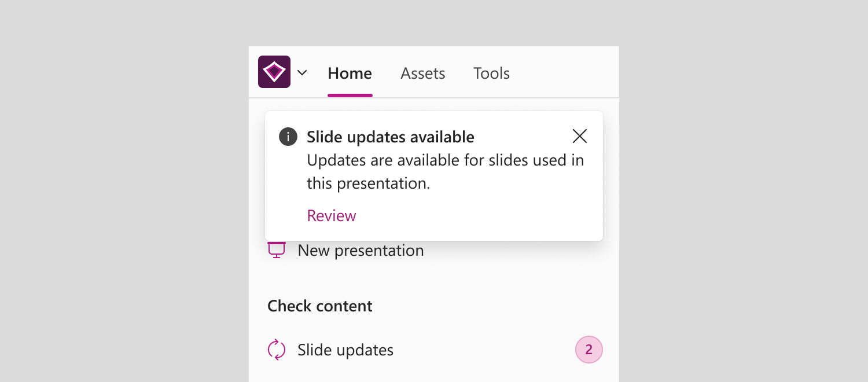Viewport: 868px width, 382px height.
Task: Click the notification message about updates for slides
Action: pyautogui.click(x=446, y=171)
